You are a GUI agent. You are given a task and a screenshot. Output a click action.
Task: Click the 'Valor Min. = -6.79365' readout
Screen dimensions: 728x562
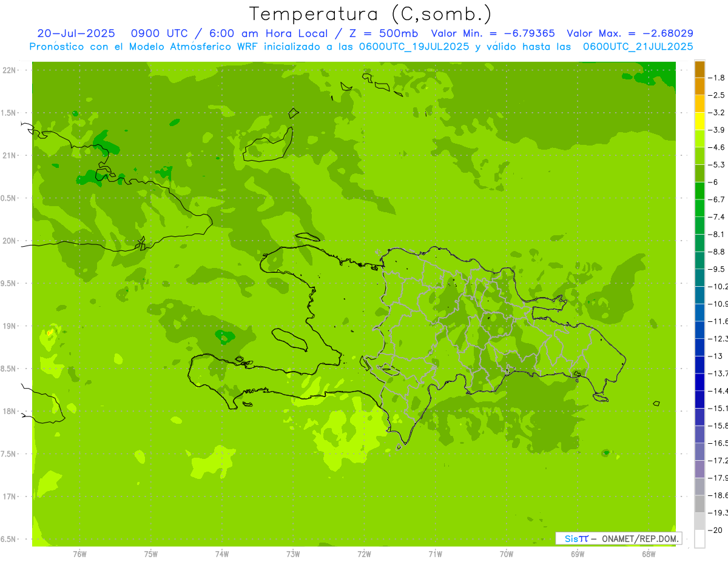tap(493, 33)
